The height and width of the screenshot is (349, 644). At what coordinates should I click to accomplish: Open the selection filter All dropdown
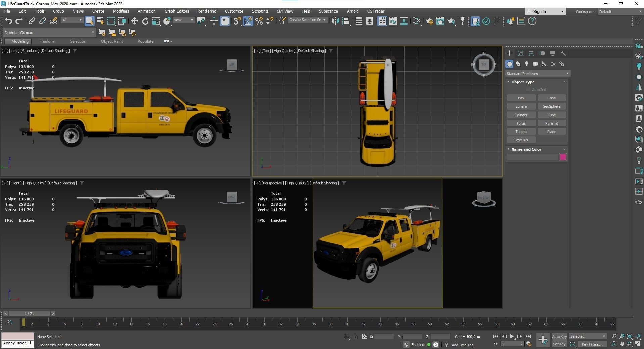pyautogui.click(x=72, y=20)
